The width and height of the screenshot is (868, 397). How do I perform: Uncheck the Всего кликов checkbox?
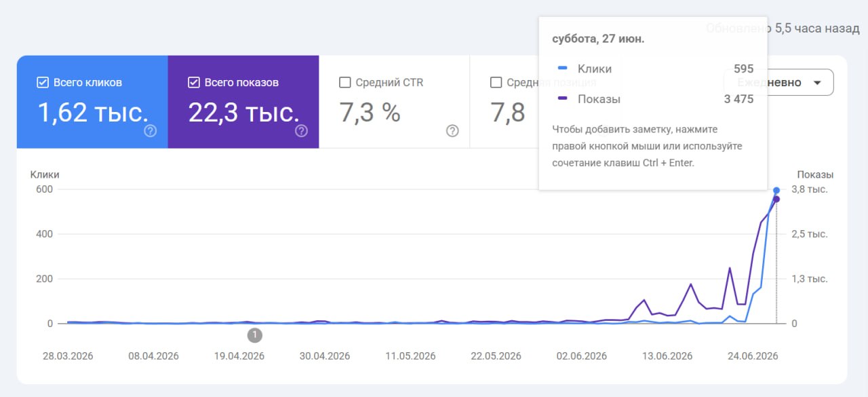point(42,82)
